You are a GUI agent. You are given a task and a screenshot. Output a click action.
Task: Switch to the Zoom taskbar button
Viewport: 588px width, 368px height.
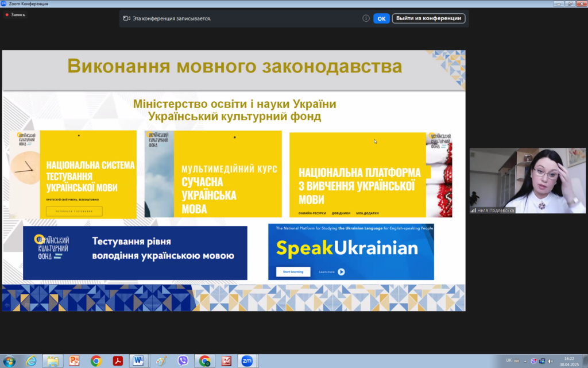pos(247,361)
